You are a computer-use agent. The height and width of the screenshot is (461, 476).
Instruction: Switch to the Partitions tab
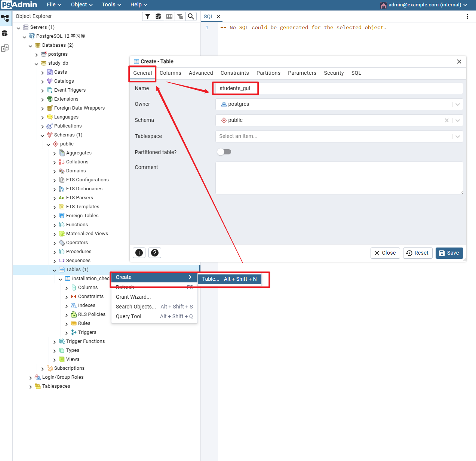[x=268, y=73]
